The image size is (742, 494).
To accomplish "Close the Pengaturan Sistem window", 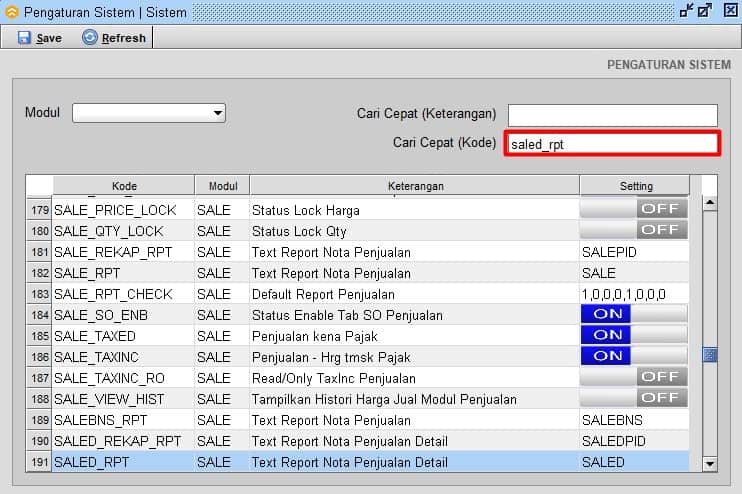I will pos(727,11).
